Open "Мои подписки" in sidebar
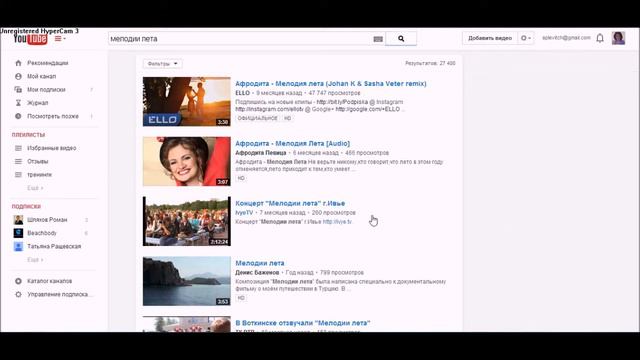 [x=46, y=89]
